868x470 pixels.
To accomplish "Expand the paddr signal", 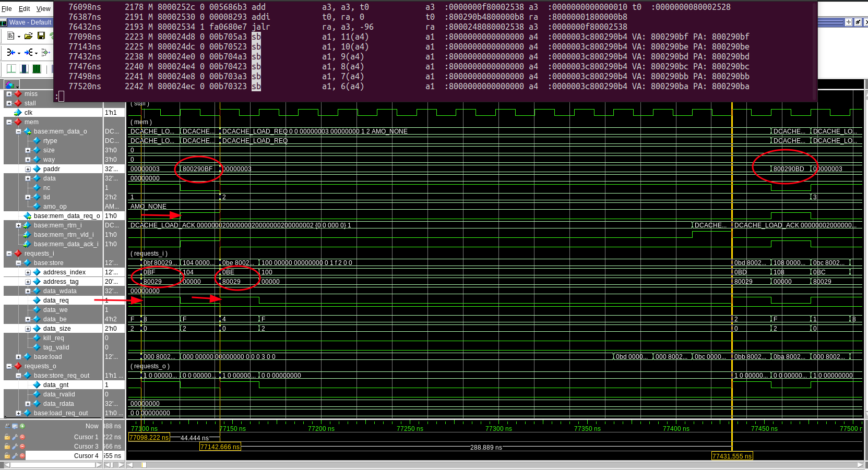I will 28,169.
